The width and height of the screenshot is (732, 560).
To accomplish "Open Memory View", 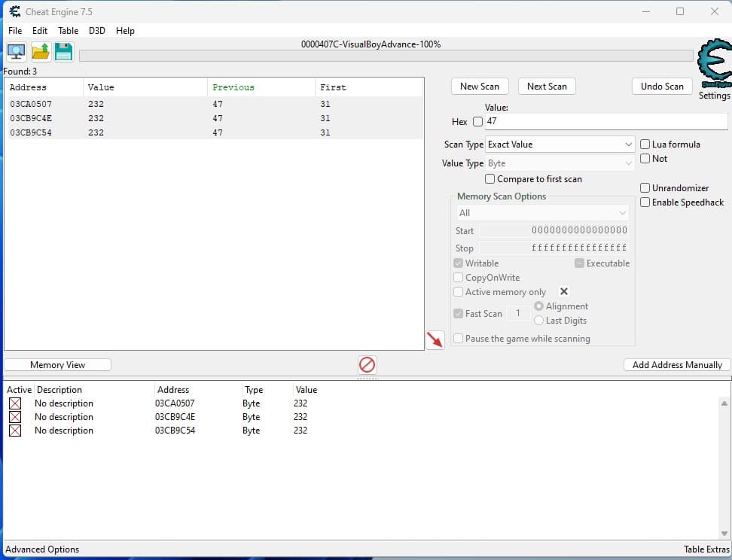I will click(57, 364).
